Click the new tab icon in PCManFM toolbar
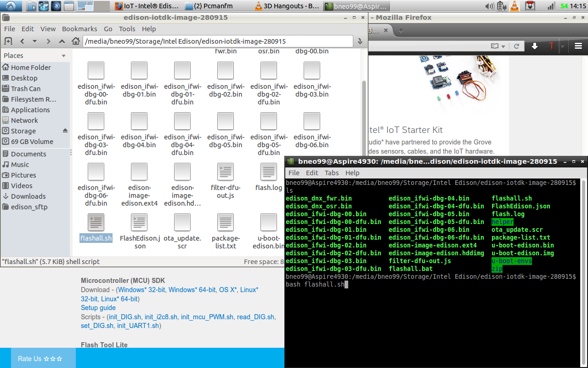This screenshot has height=368, width=588. click(8, 41)
